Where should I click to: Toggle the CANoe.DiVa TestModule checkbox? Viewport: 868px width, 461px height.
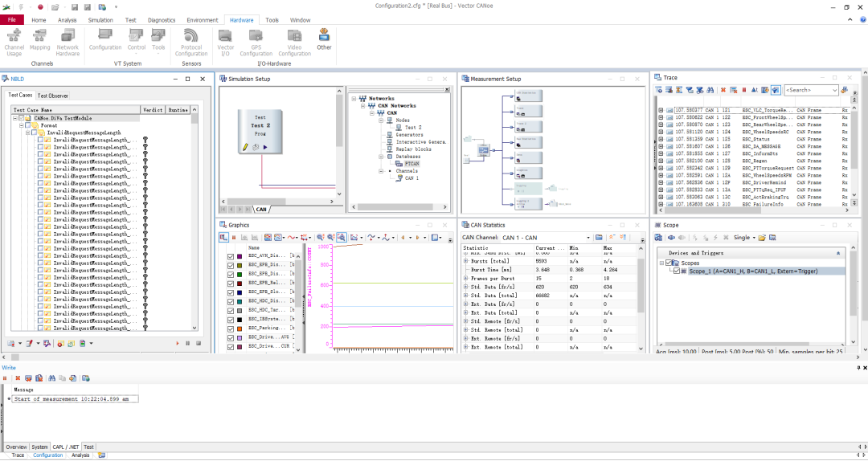(22, 118)
